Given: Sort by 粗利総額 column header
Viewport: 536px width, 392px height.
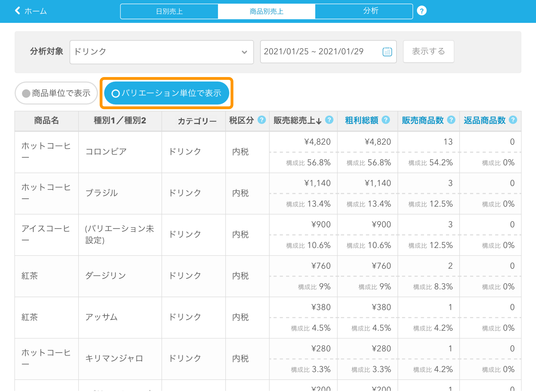Looking at the screenshot, I should click(362, 120).
